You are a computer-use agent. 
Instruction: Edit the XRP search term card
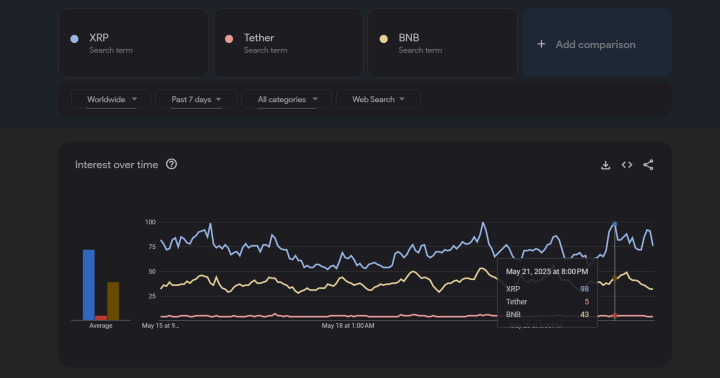pos(134,43)
